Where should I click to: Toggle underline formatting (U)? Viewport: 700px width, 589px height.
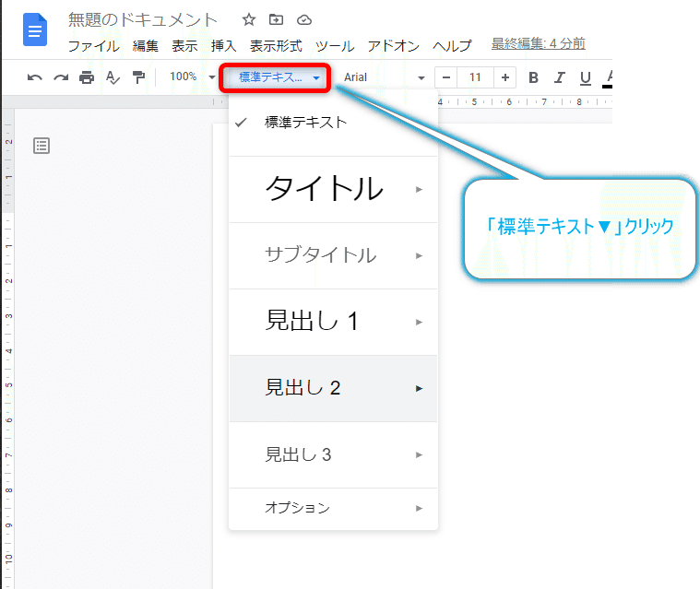[586, 78]
